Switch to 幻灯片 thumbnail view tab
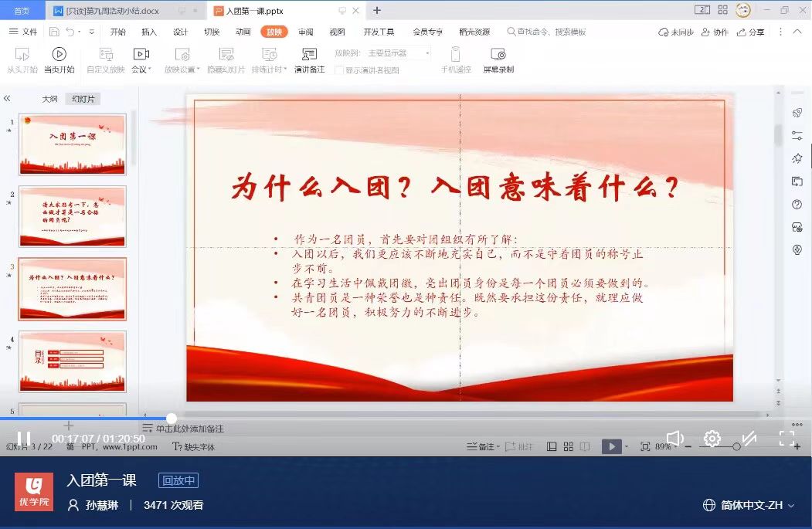 click(83, 99)
